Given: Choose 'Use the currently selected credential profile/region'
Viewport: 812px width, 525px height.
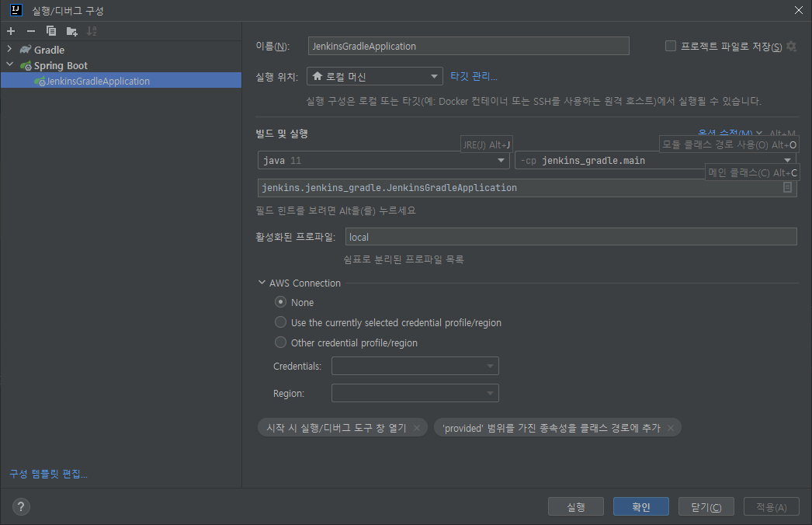Looking at the screenshot, I should click(280, 322).
